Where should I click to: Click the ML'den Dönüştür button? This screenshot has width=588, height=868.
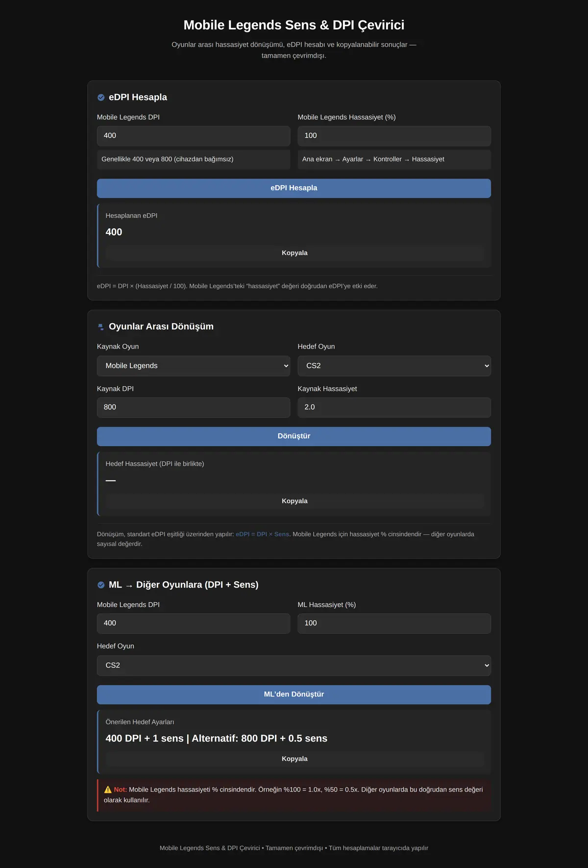click(x=294, y=694)
